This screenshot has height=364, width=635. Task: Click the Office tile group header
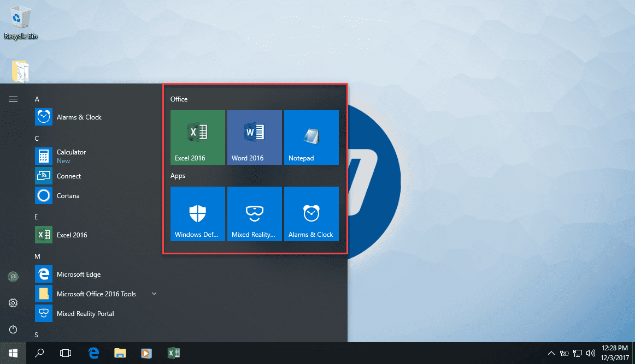coord(179,99)
